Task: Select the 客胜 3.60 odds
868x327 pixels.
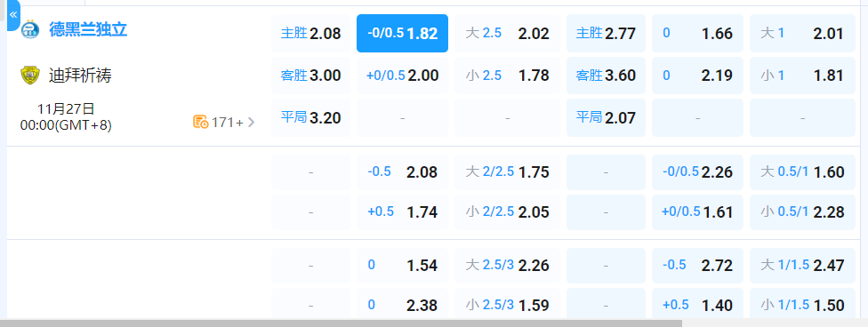Action: coord(606,76)
